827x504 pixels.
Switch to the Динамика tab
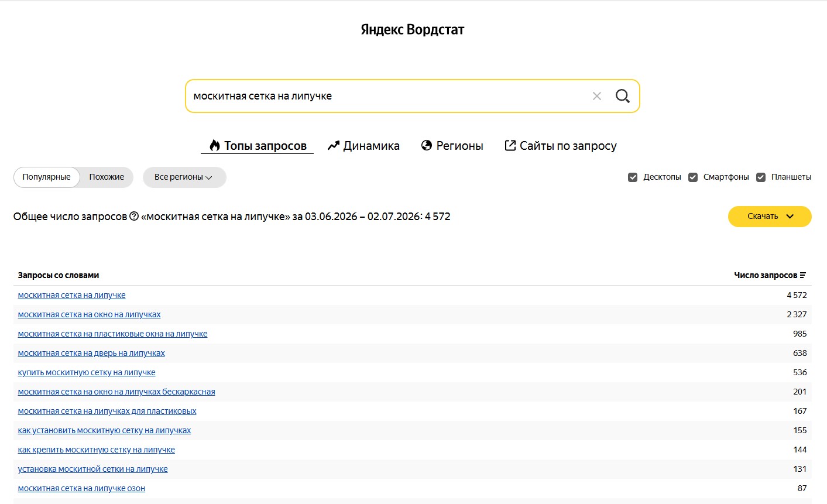click(363, 146)
